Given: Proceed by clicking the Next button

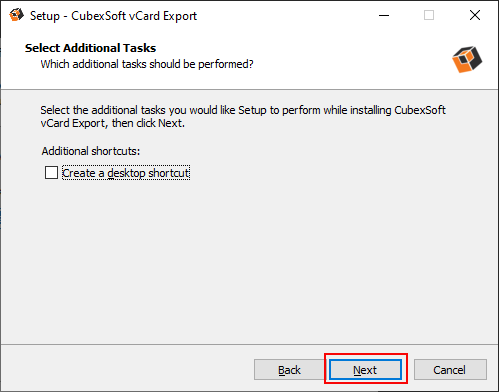Looking at the screenshot, I should tap(366, 370).
